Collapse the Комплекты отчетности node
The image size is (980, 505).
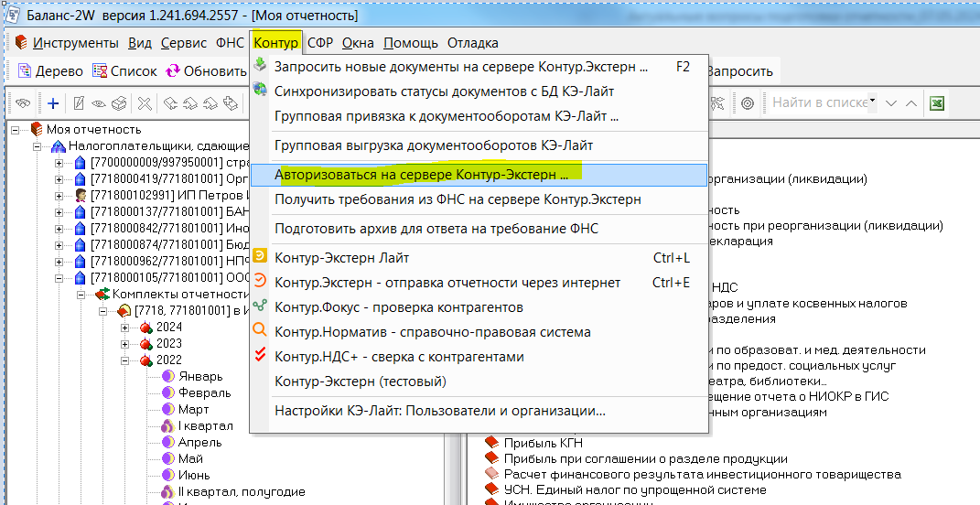pos(81,294)
